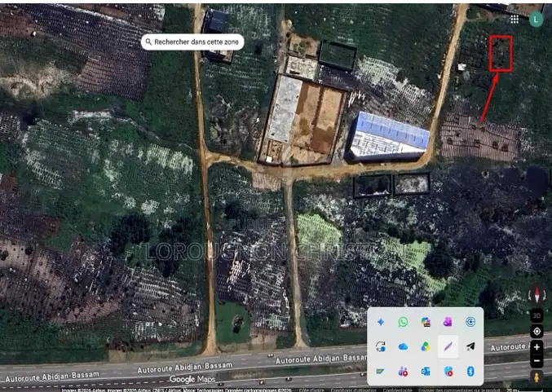
Task: Click Envoyer des commentaires sur le produit
Action: coord(459,390)
